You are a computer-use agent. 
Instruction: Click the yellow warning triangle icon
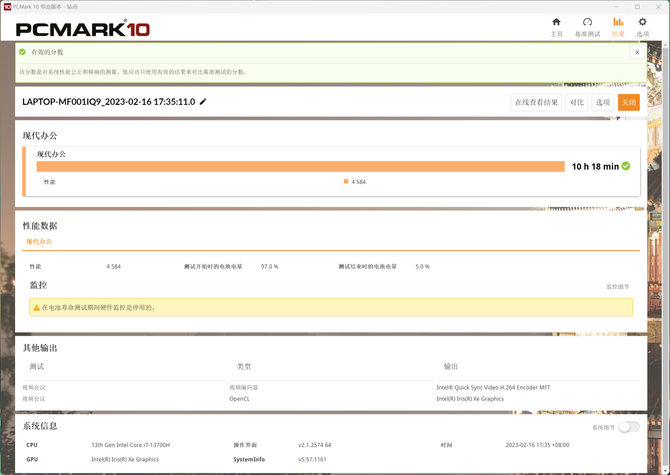click(36, 308)
